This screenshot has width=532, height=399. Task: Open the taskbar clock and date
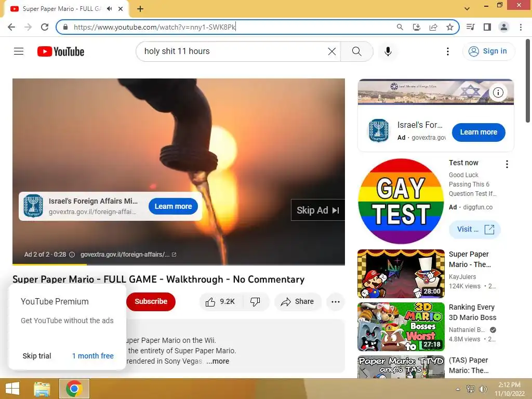pyautogui.click(x=509, y=389)
